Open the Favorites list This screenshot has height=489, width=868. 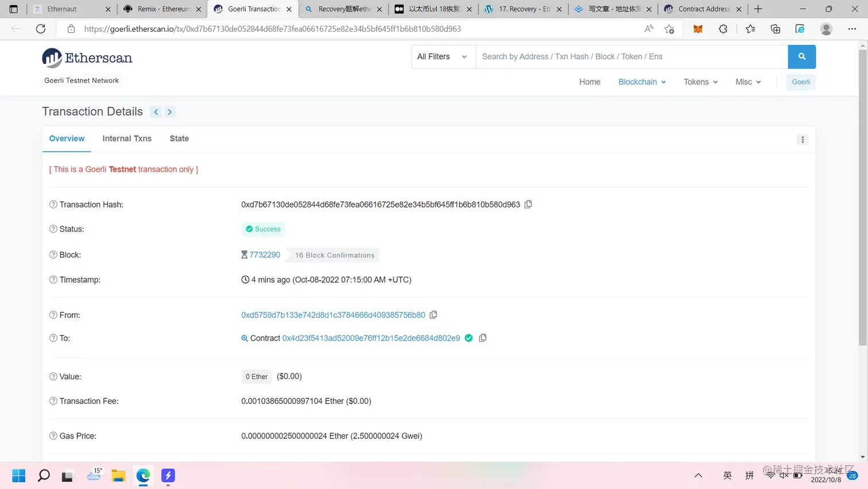coord(750,29)
